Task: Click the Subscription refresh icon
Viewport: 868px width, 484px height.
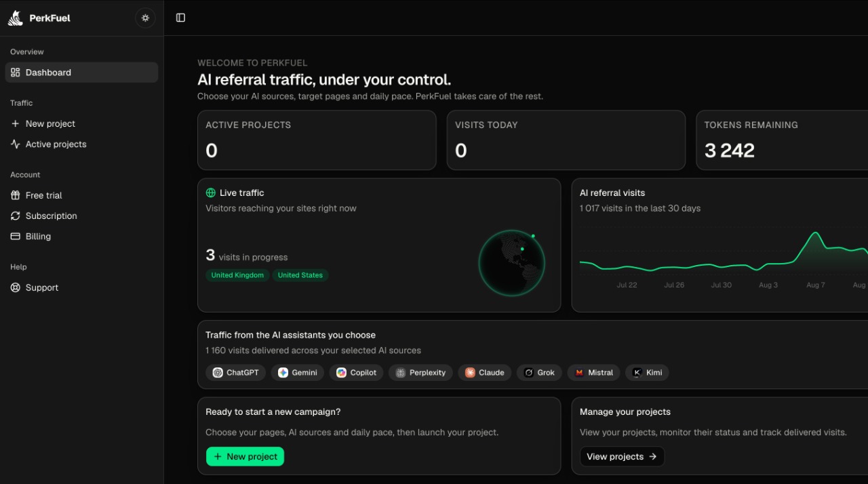Action: 16,216
